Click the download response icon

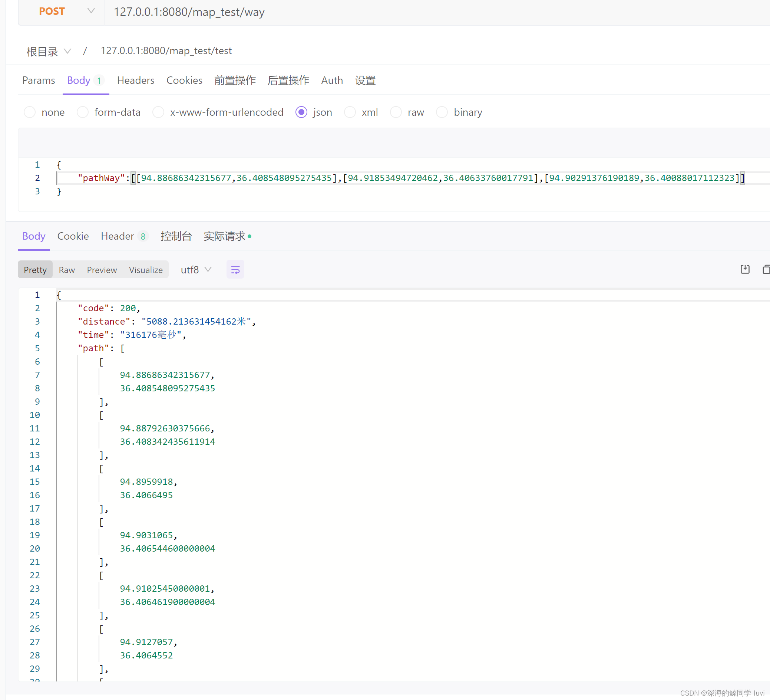[x=745, y=269]
